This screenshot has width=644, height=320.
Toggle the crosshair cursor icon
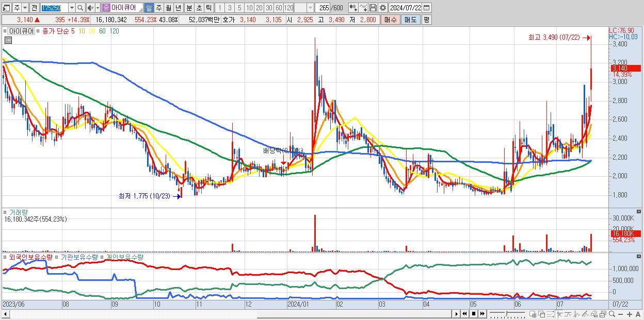559,313
